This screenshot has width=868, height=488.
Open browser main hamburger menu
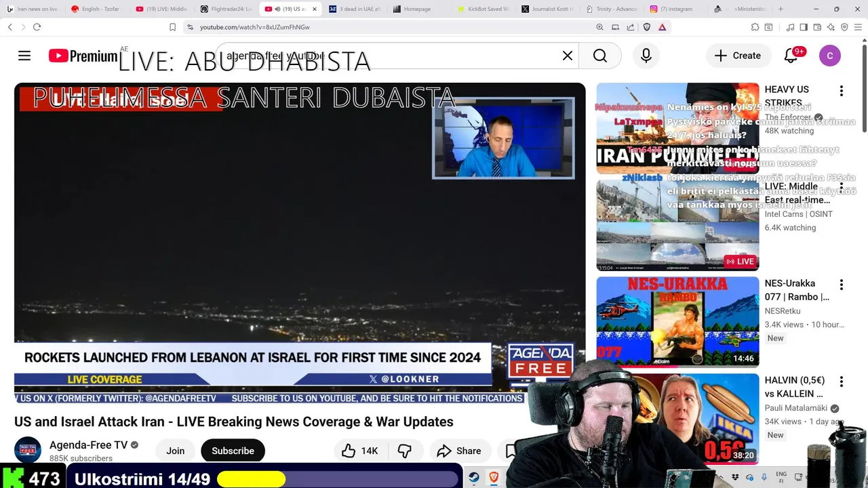click(858, 27)
